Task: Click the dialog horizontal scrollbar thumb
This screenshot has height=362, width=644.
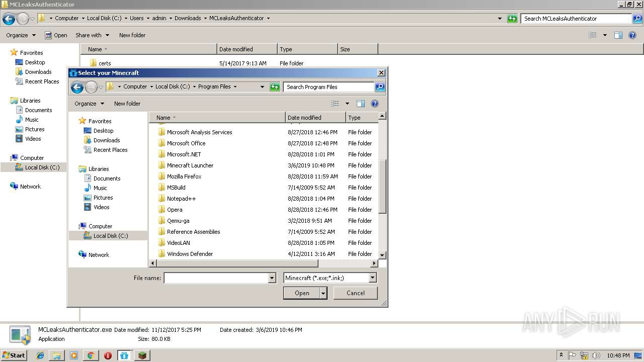Action: [x=236, y=263]
